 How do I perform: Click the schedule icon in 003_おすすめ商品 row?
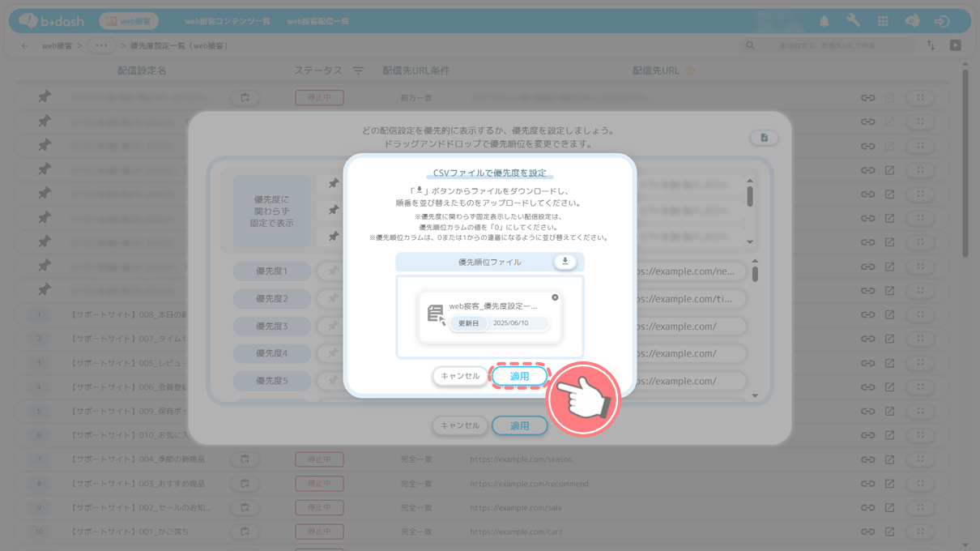[245, 484]
